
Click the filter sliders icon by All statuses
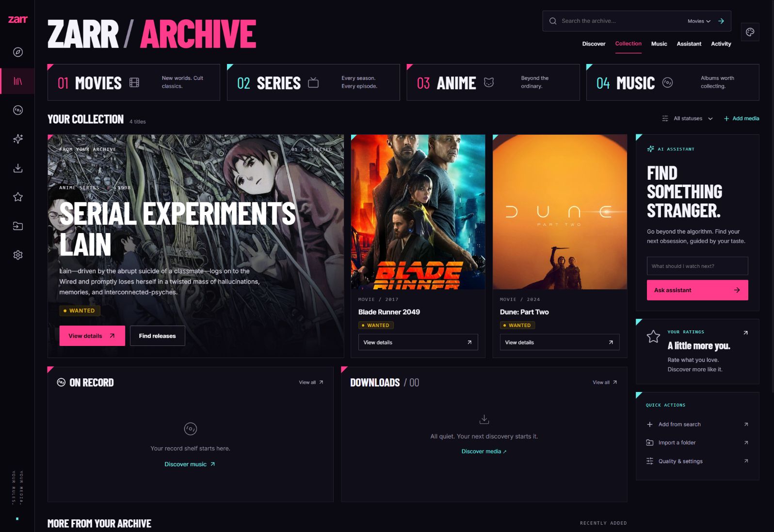click(665, 118)
